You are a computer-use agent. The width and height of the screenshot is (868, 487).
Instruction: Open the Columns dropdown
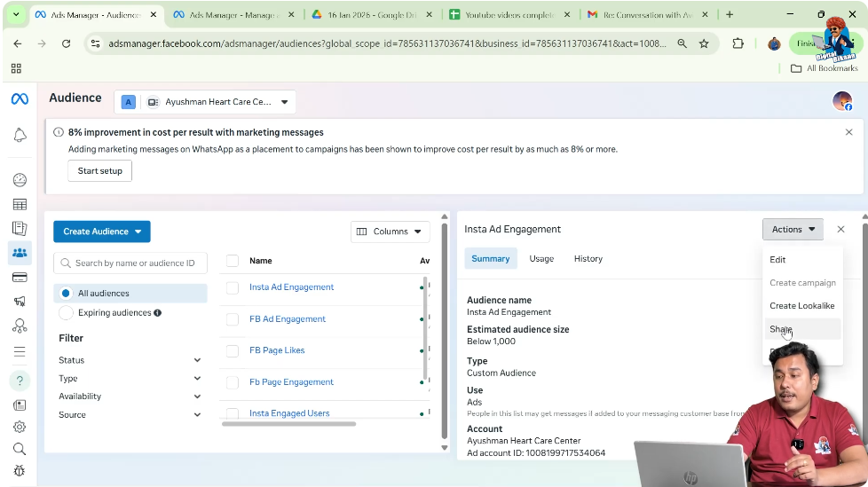390,232
